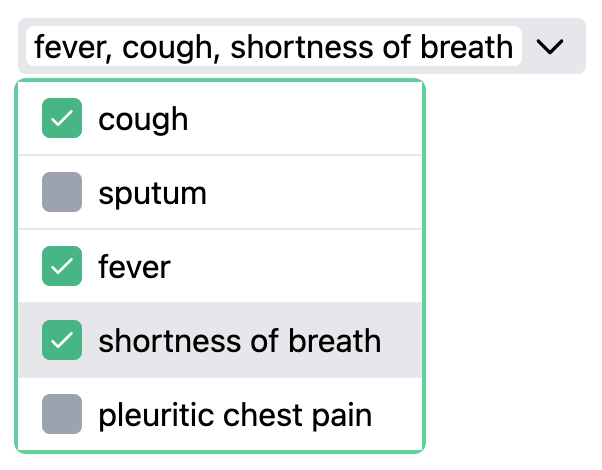
Task: Uncheck the fever checkbox
Action: pyautogui.click(x=62, y=267)
